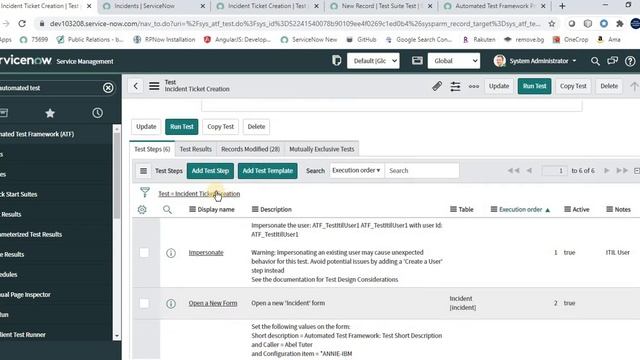Open the Notes column menu
This screenshot has width=640, height=360.
[609, 209]
